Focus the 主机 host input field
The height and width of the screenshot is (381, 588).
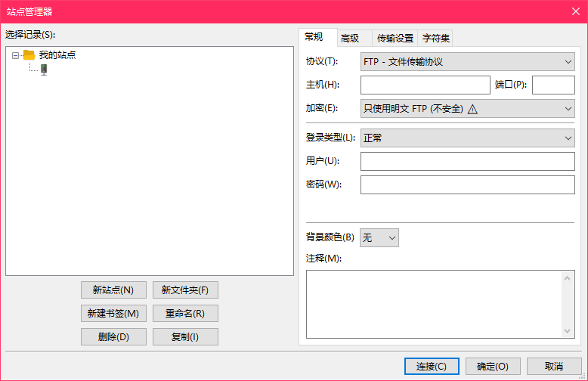[x=426, y=85]
